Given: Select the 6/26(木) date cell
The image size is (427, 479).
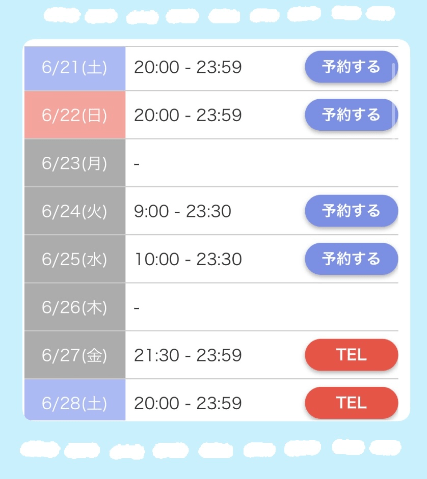Looking at the screenshot, I should (75, 307).
